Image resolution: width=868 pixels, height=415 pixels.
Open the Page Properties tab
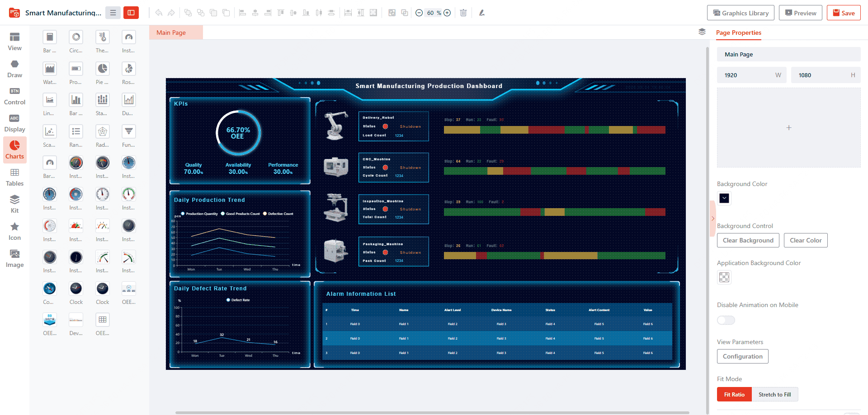[x=738, y=33]
